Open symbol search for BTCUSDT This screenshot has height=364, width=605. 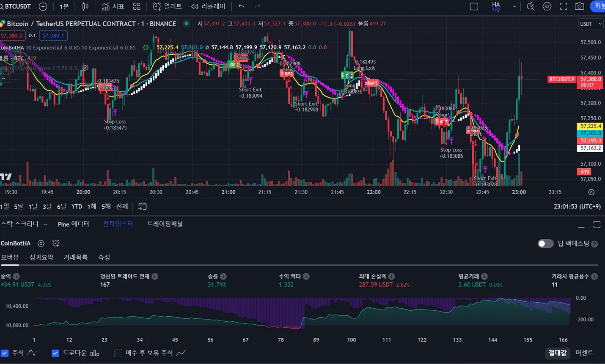[x=16, y=6]
